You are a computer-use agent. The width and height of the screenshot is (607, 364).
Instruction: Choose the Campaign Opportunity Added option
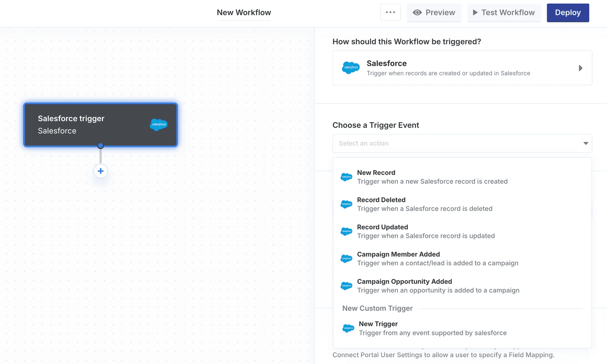(x=438, y=286)
